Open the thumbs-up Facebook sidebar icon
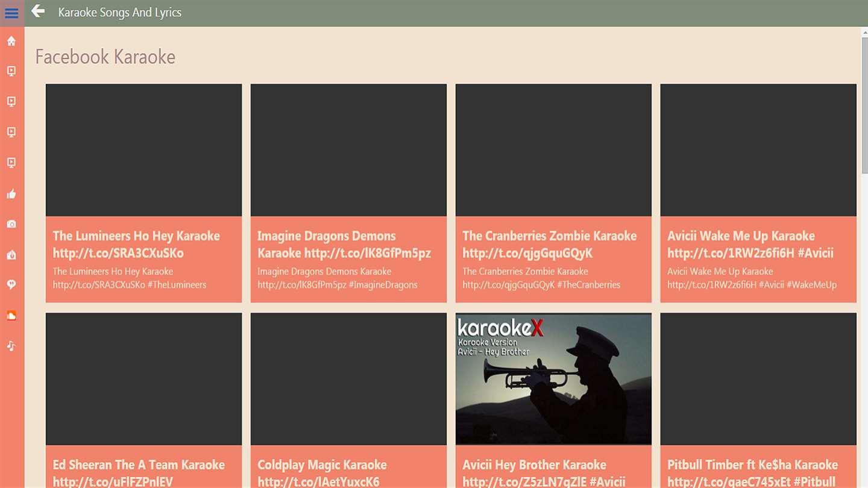Screen dimensions: 868x488 click(x=11, y=193)
